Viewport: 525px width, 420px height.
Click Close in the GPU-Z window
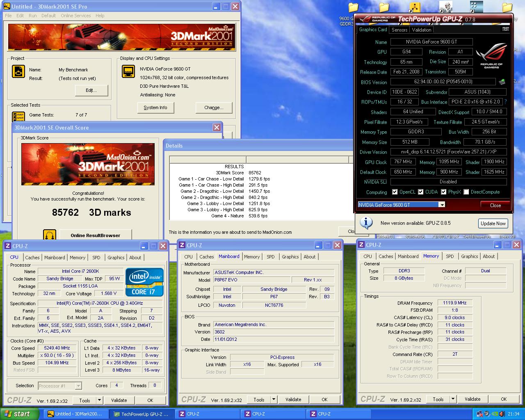495,205
